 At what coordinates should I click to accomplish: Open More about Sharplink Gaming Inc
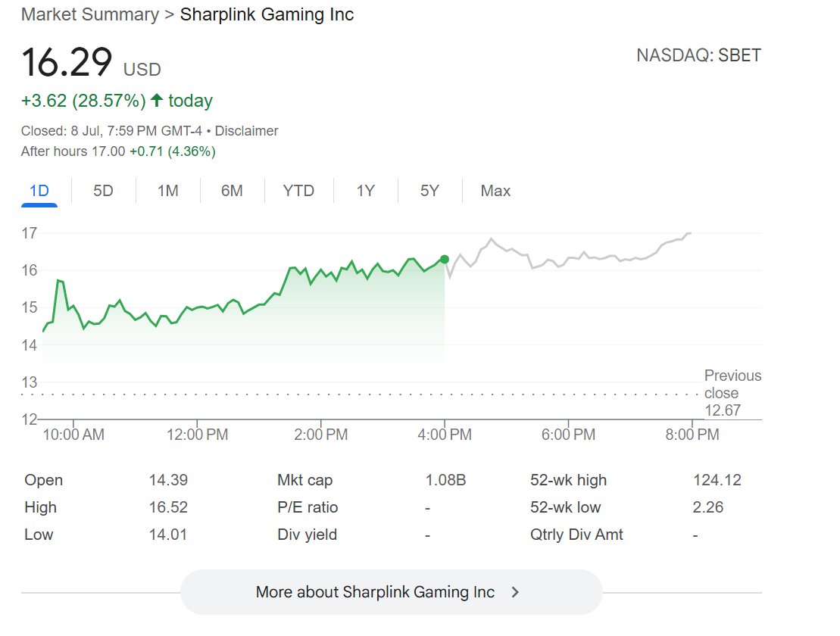[x=391, y=592]
